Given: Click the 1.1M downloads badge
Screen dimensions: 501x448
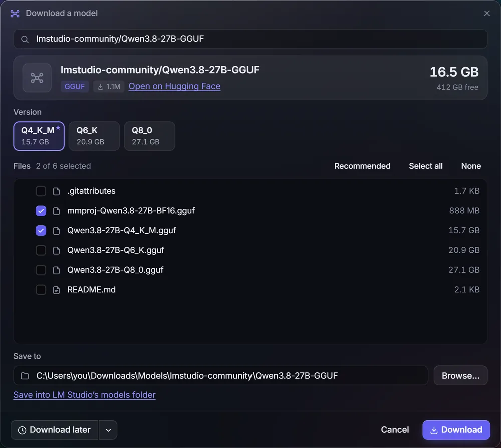Looking at the screenshot, I should pos(109,87).
